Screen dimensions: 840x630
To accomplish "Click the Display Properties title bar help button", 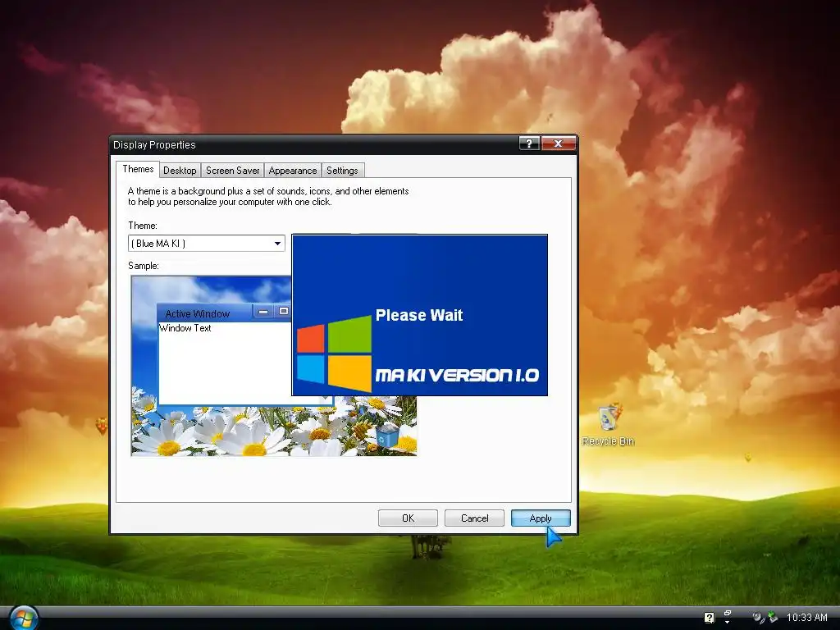I will (x=529, y=144).
